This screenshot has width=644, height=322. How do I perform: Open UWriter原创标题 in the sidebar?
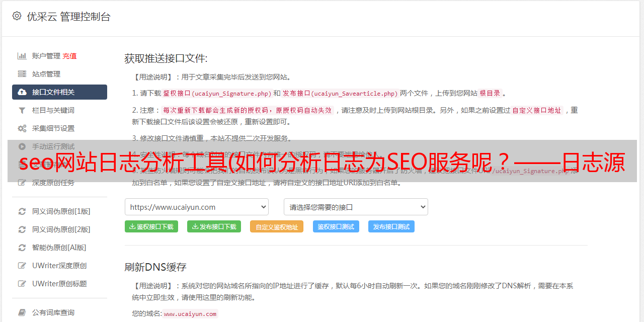pyautogui.click(x=59, y=284)
